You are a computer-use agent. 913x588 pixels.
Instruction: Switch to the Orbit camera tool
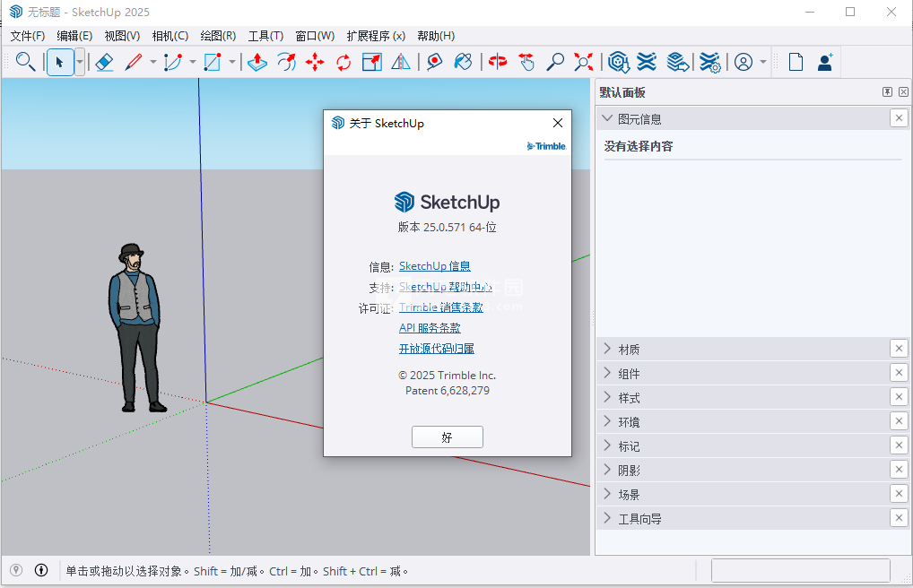498,62
